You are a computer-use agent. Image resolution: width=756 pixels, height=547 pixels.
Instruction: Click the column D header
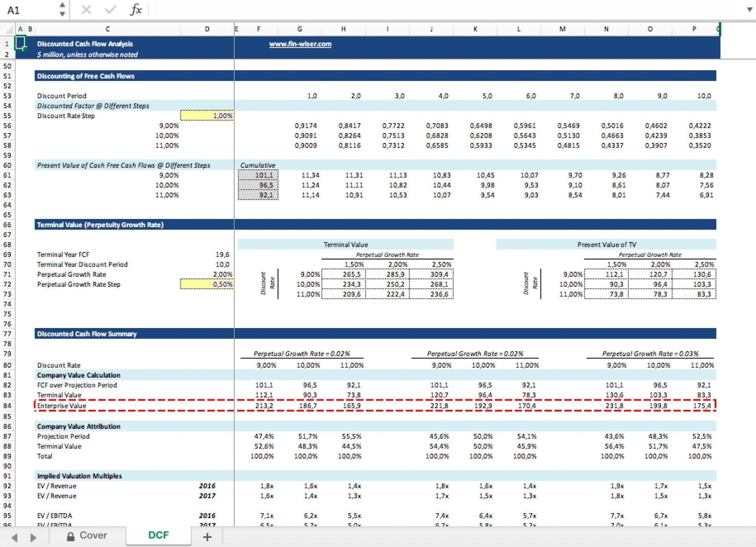coord(208,29)
